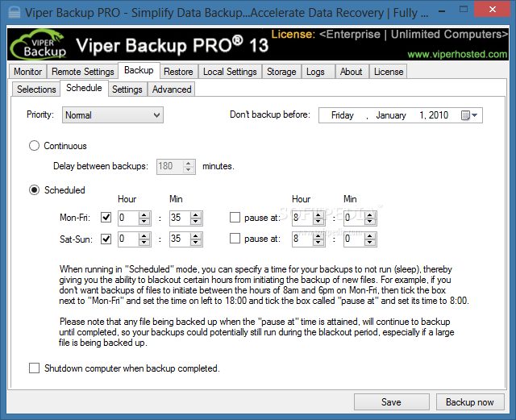Screen dimensions: 516x420
Task: Enable Sat-Sun pause at checkbox
Action: point(235,239)
